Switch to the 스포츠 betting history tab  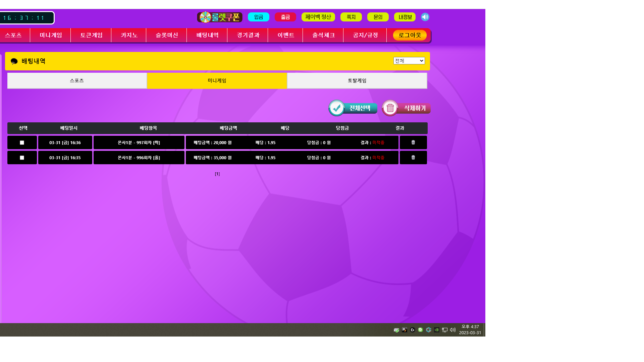pyautogui.click(x=77, y=81)
